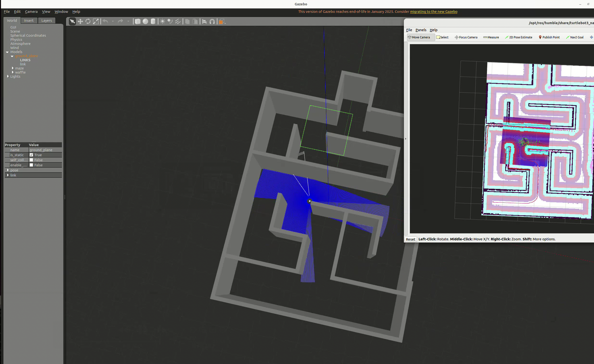Open the Camera menu
The image size is (594, 364).
tap(31, 12)
